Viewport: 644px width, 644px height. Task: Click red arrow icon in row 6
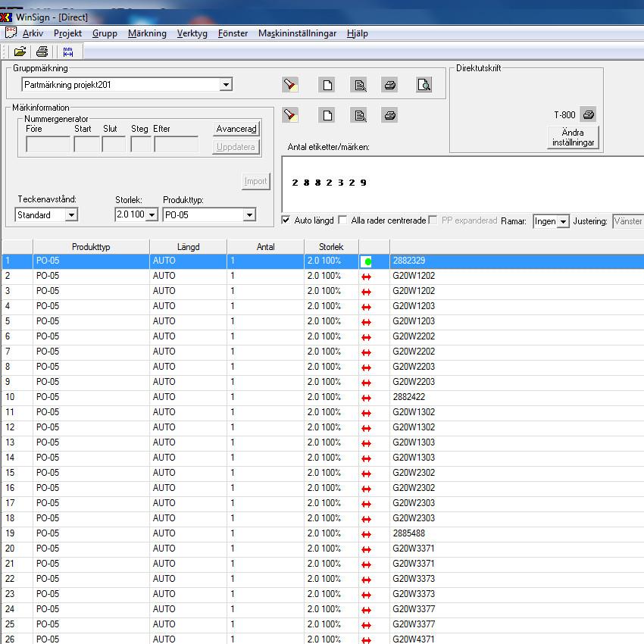[366, 337]
